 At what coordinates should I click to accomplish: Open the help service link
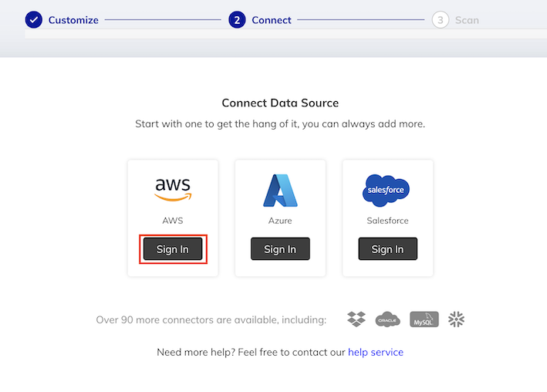(375, 352)
